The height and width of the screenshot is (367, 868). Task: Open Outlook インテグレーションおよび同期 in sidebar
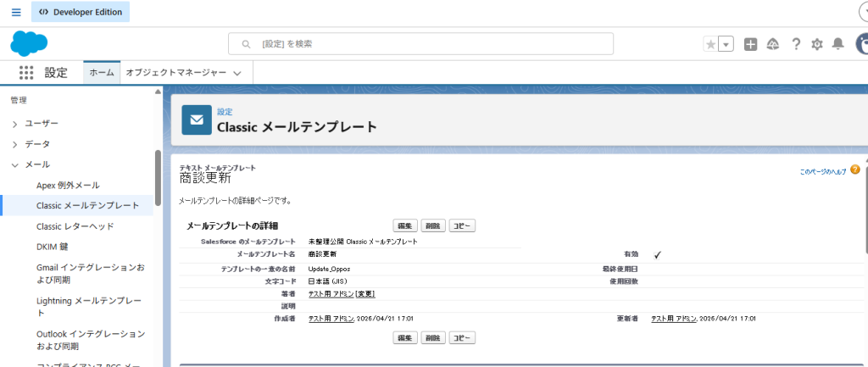[91, 340]
